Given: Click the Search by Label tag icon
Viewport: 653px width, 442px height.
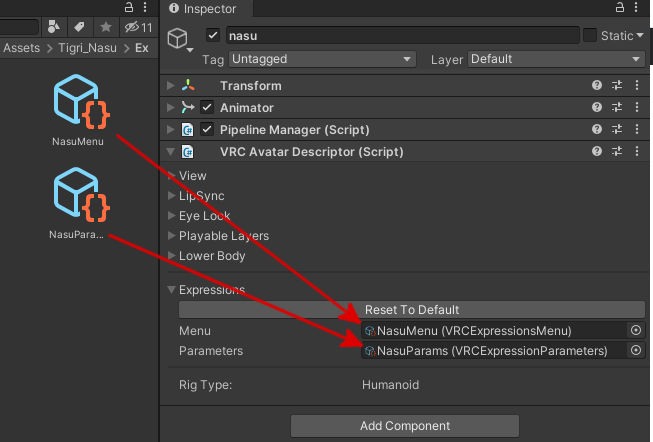Looking at the screenshot, I should pos(79,27).
